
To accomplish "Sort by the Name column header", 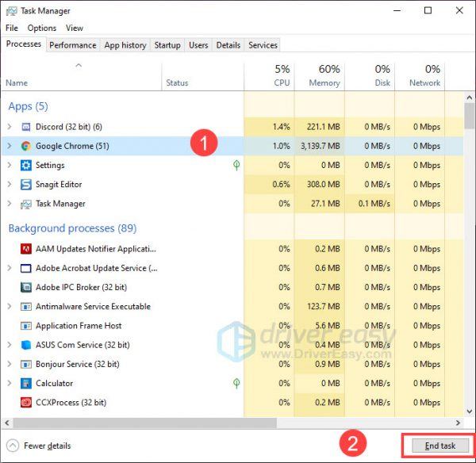I will pyautogui.click(x=82, y=77).
